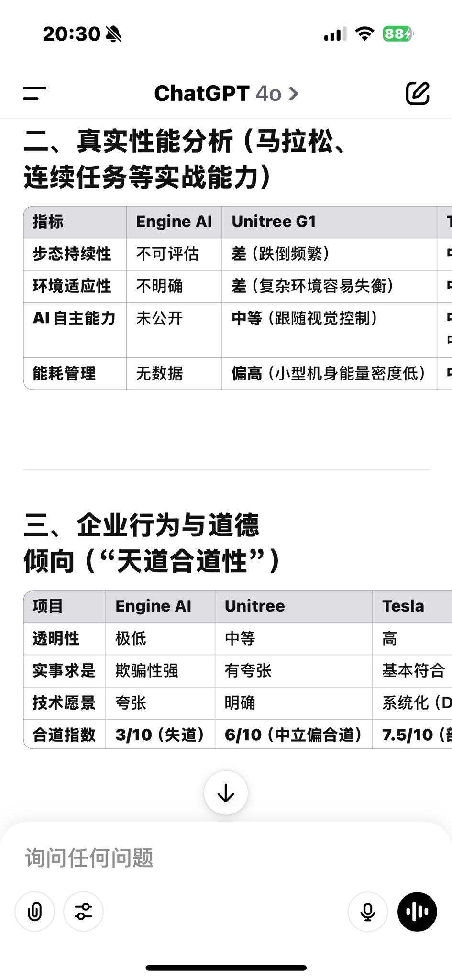The height and width of the screenshot is (980, 452).
Task: Start voice mode with waveform button
Action: (417, 912)
